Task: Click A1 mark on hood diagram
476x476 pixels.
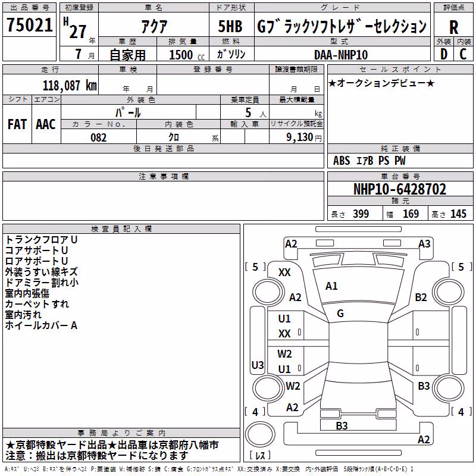Action: [x=331, y=286]
